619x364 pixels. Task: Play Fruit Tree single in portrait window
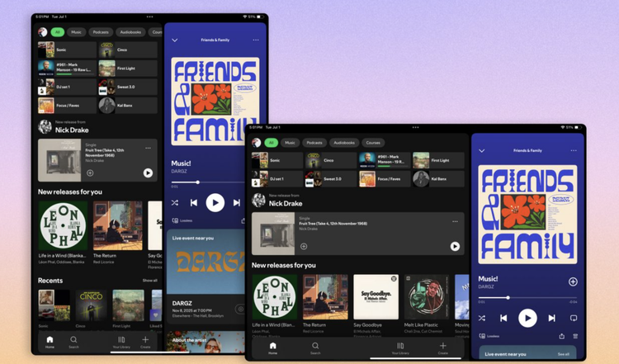(148, 173)
